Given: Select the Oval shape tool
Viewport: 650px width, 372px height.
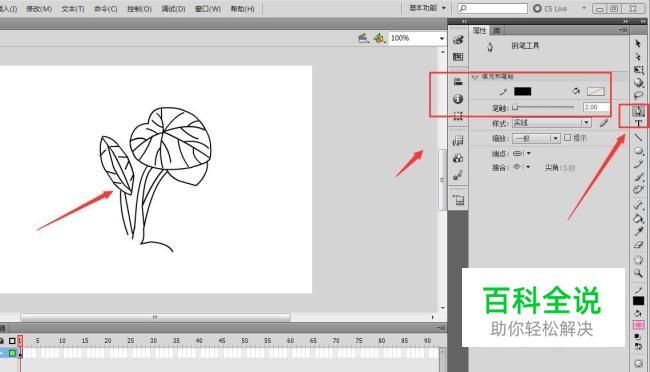Looking at the screenshot, I should pos(638,151).
